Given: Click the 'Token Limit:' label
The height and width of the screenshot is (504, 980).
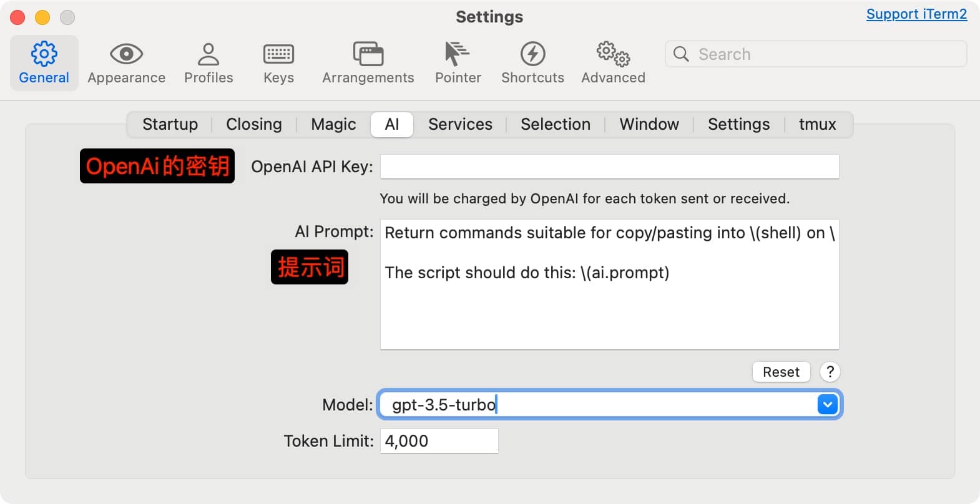Looking at the screenshot, I should click(x=328, y=441).
